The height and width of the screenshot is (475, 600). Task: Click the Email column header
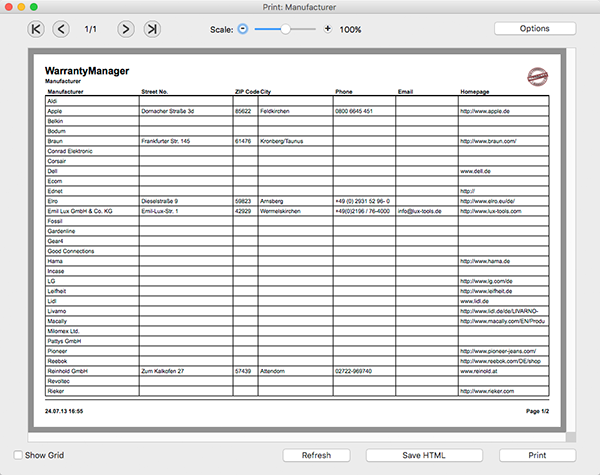(x=405, y=91)
